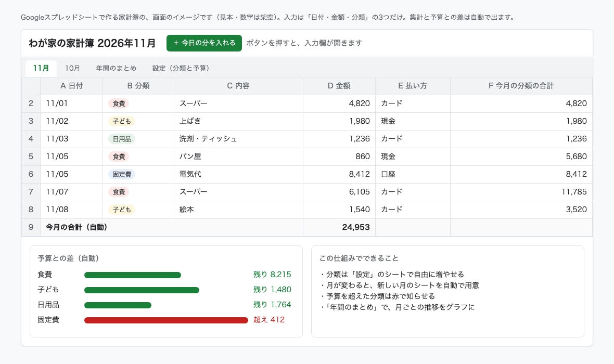
Task: Open the 10月 sheet tab
Action: tap(72, 68)
